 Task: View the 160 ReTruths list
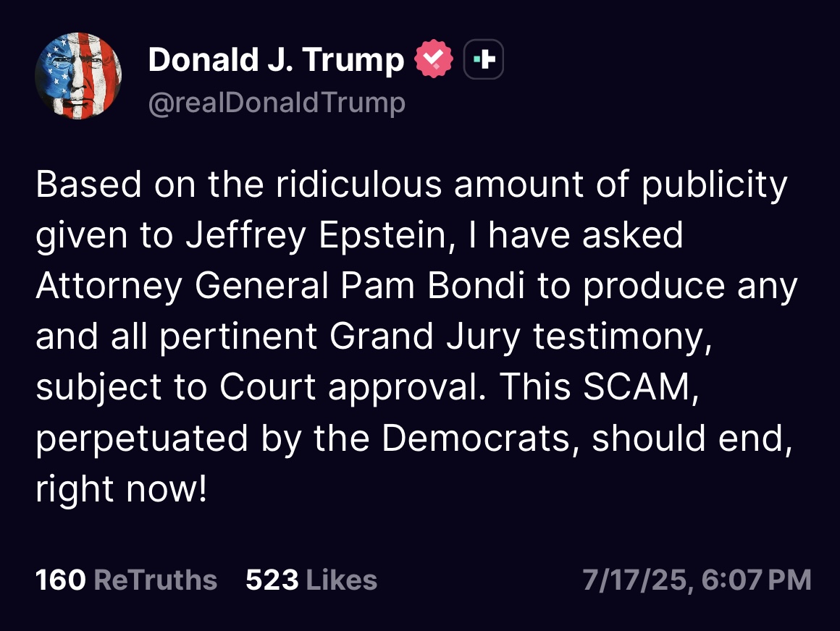click(126, 580)
